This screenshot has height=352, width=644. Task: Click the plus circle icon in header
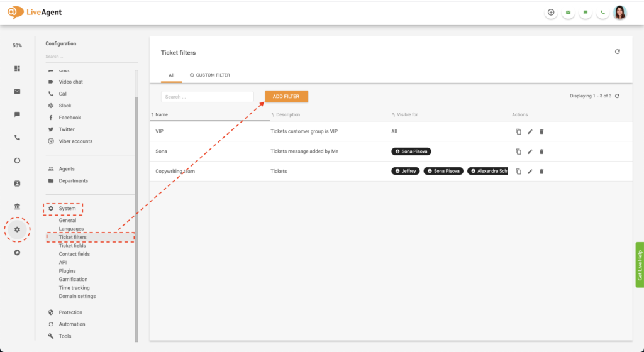[x=551, y=13]
